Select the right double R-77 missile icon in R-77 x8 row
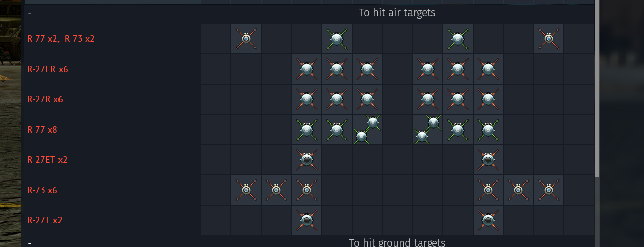This screenshot has height=247, width=644. [x=428, y=130]
